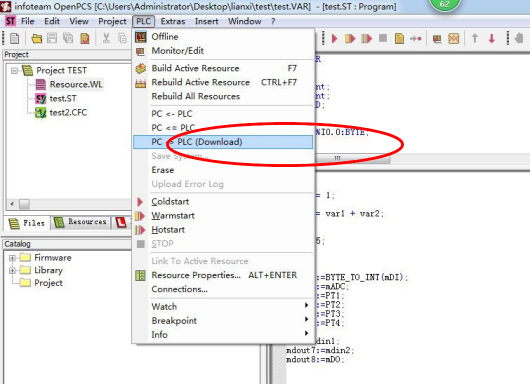This screenshot has height=384, width=530.
Task: Click the Cut scissors toolbar icon
Action: pyautogui.click(x=106, y=38)
